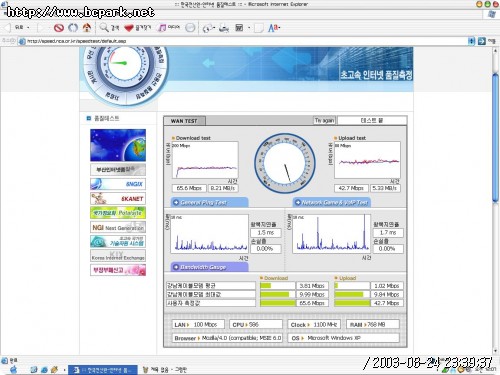Click the 1.5 ms ping average value
Viewport: 500px width, 375px height.
[266, 232]
